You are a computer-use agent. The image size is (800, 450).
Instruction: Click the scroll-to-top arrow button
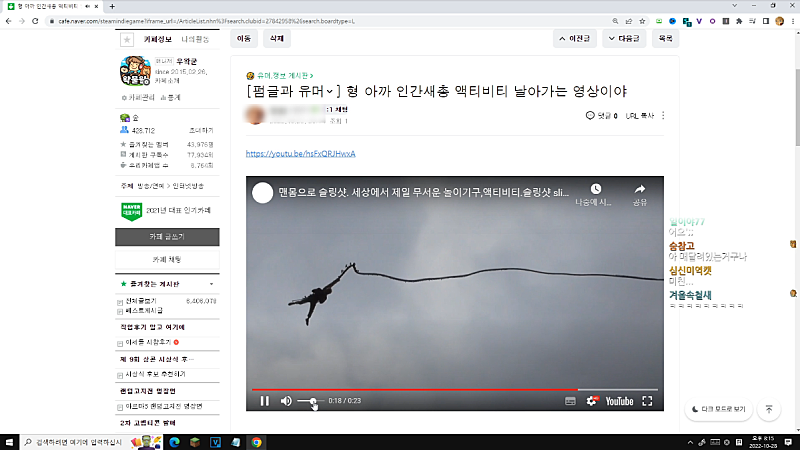pos(769,409)
